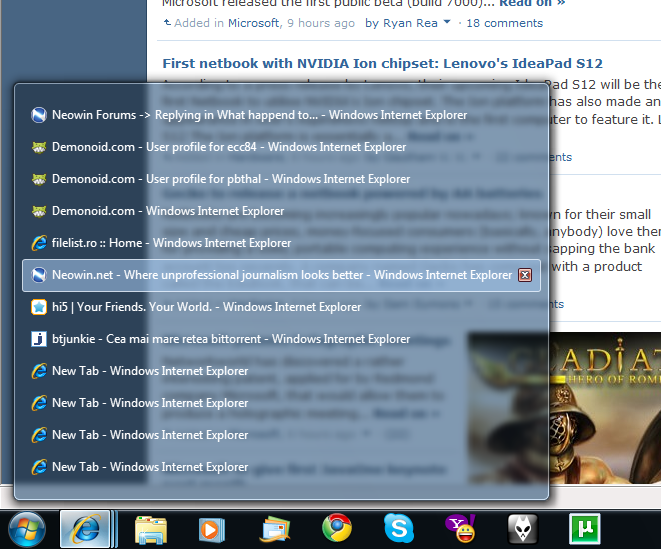Select the last New Tab entry
The image size is (661, 549).
click(281, 468)
